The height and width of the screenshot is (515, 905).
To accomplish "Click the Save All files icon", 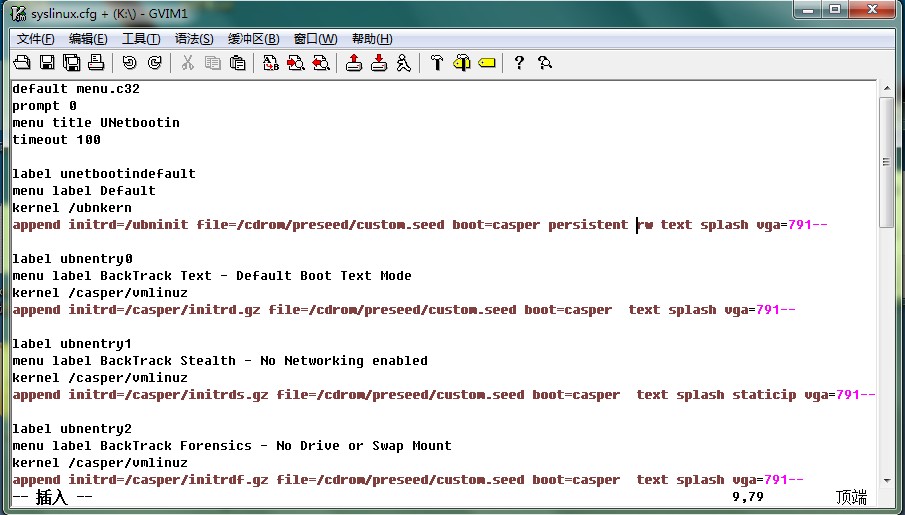I will [x=72, y=62].
